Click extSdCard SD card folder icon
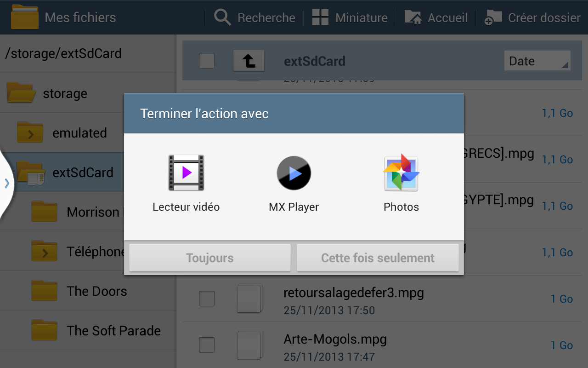This screenshot has width=588, height=368. click(x=31, y=173)
